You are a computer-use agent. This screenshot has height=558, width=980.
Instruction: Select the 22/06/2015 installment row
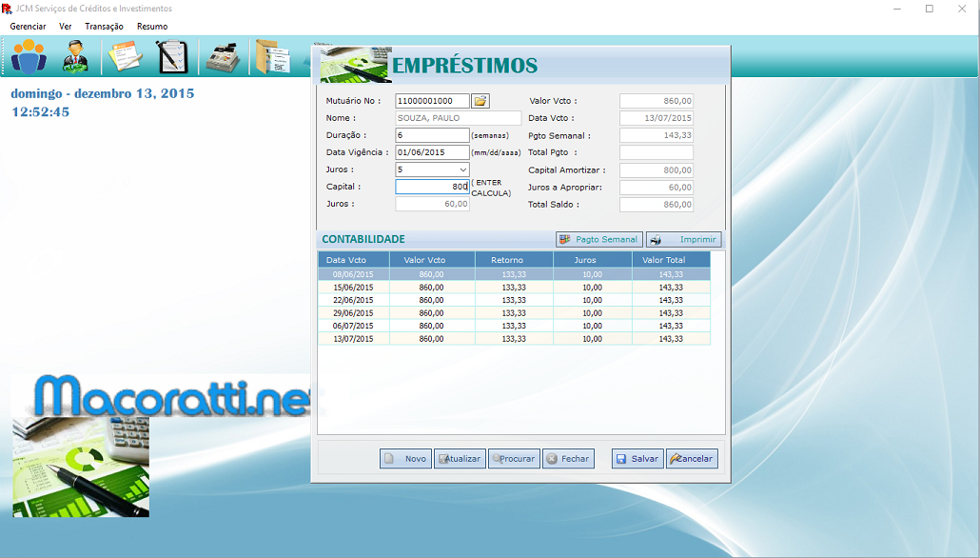click(x=514, y=300)
